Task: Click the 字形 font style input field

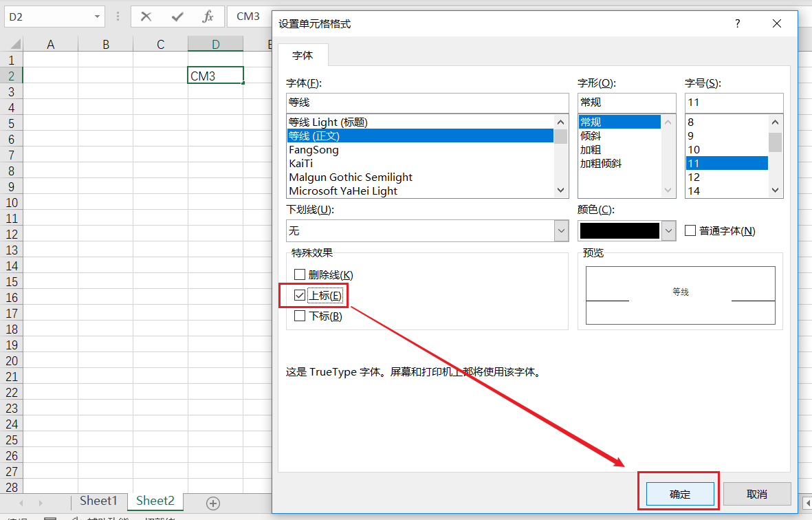Action: pos(626,102)
